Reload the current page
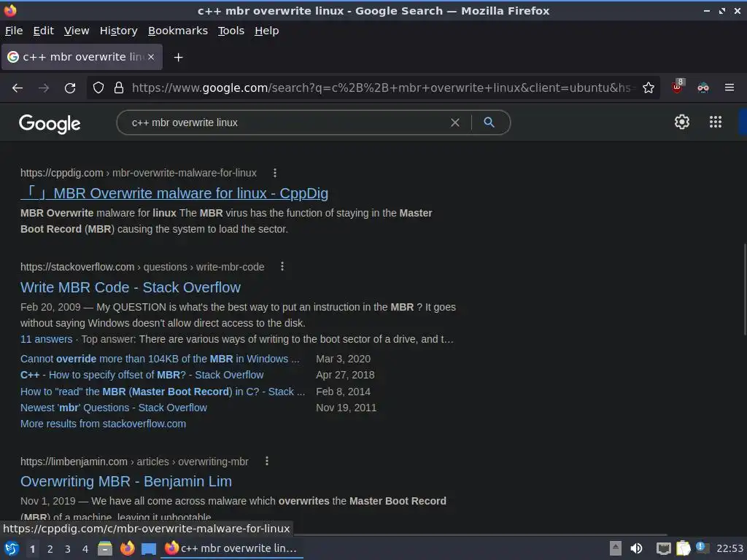This screenshot has height=560, width=747. pos(70,88)
